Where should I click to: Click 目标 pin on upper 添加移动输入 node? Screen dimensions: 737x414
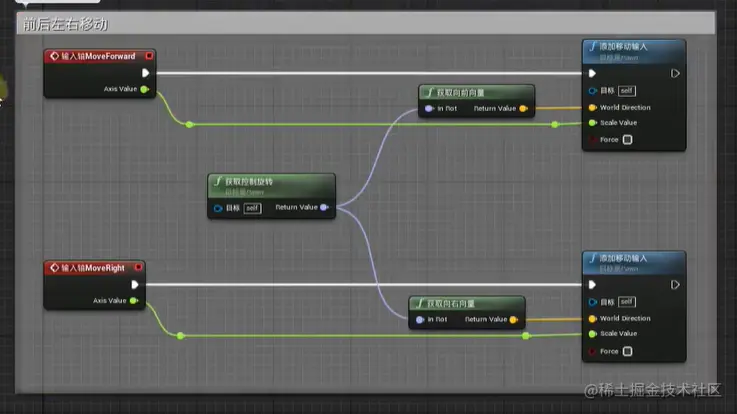[592, 91]
